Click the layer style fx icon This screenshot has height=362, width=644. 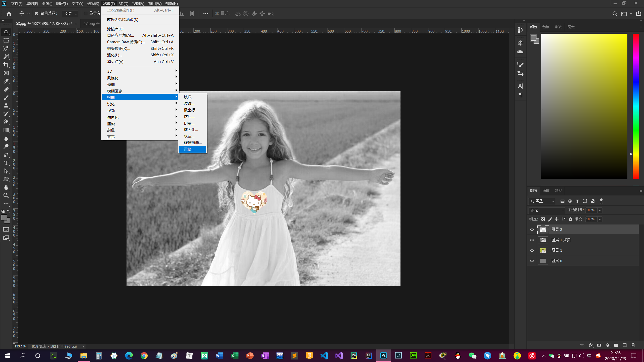[591, 345]
